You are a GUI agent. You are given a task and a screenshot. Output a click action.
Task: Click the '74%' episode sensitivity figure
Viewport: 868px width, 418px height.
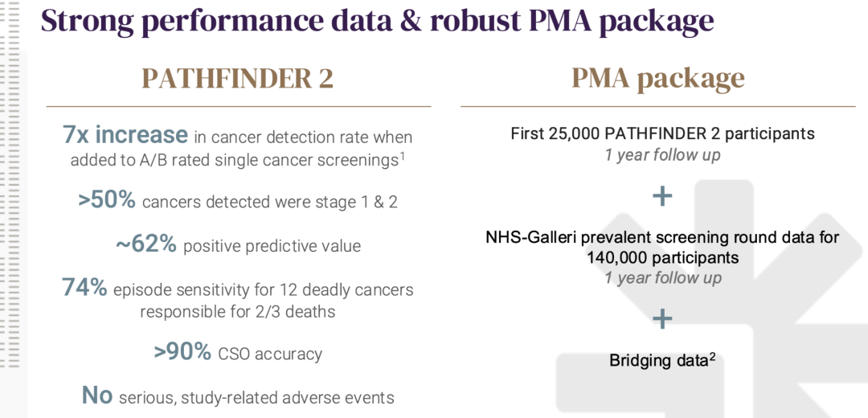[84, 288]
